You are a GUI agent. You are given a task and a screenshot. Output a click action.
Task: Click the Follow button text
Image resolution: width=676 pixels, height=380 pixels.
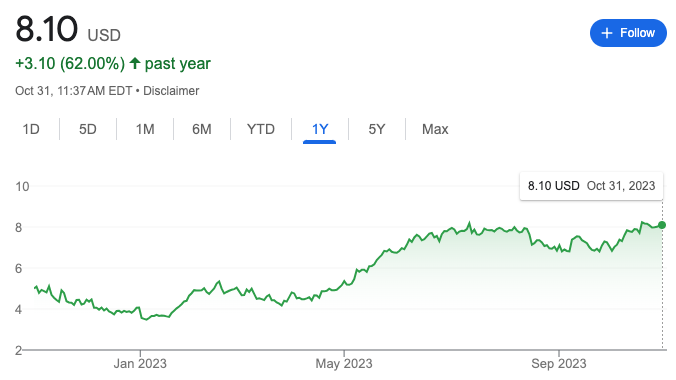click(x=637, y=33)
